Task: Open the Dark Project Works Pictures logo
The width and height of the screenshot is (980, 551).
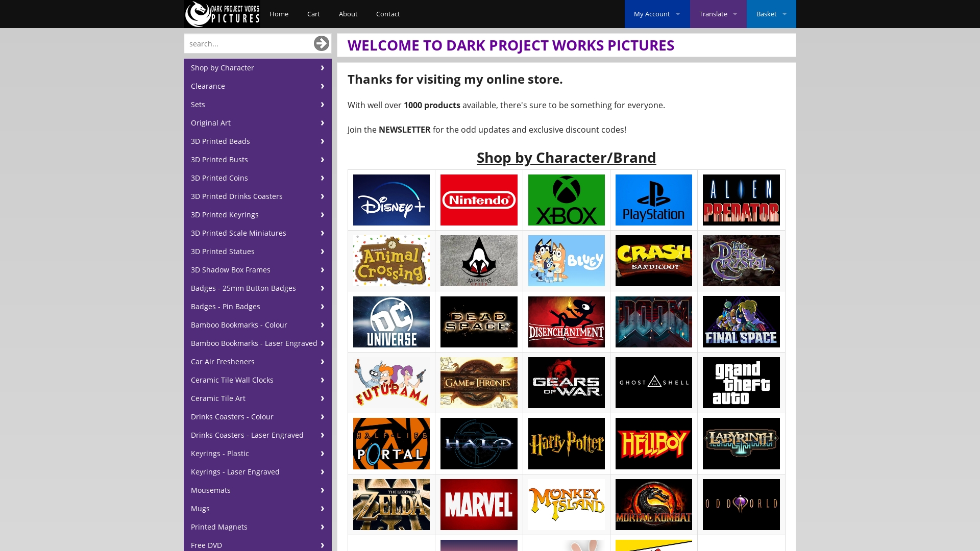Action: [222, 14]
